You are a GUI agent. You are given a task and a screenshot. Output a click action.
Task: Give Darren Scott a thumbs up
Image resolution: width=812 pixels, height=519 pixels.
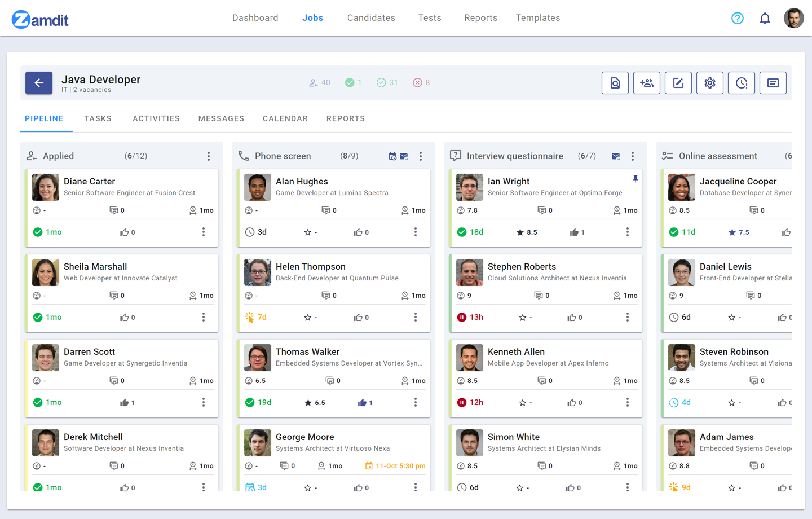click(125, 402)
